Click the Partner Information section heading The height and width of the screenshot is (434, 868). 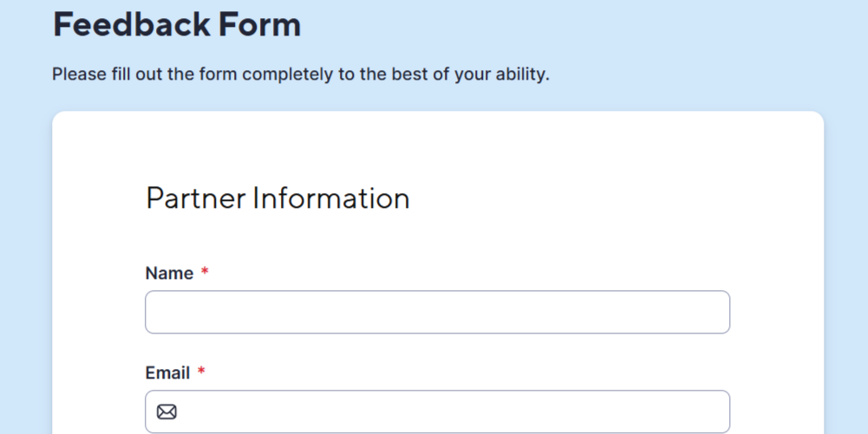(x=277, y=198)
